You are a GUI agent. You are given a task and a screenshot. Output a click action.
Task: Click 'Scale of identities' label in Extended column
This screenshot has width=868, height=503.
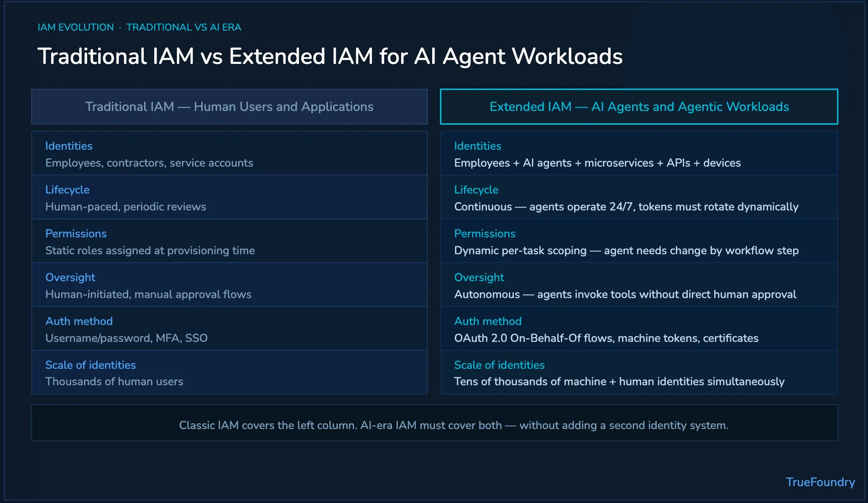pos(499,365)
